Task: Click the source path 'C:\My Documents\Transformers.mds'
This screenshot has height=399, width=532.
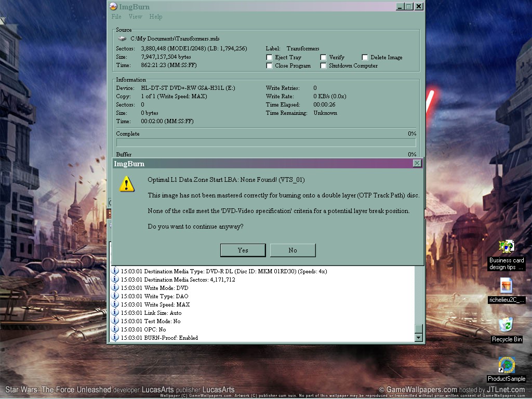Action: (x=175, y=38)
